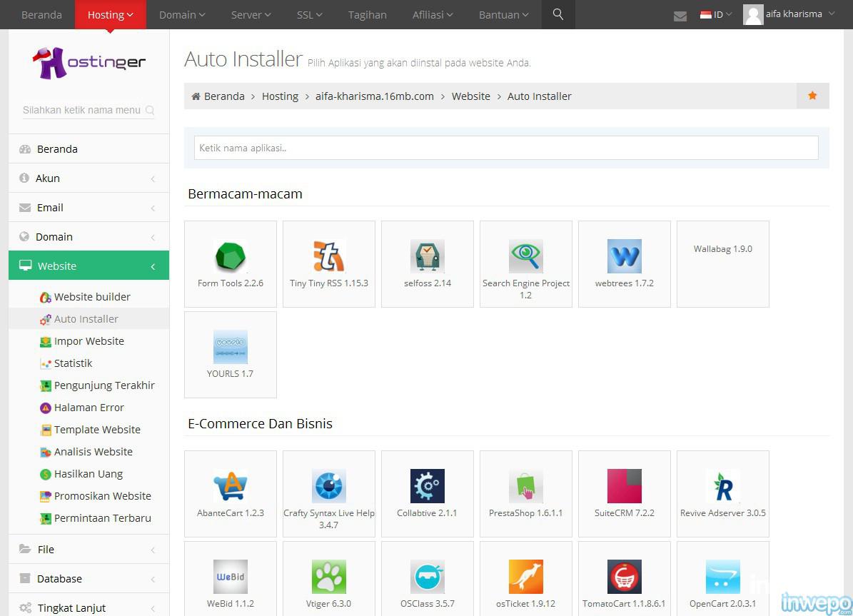The height and width of the screenshot is (616, 853).
Task: Click the PrestaShop 1.6.1.1 app icon
Action: [526, 486]
